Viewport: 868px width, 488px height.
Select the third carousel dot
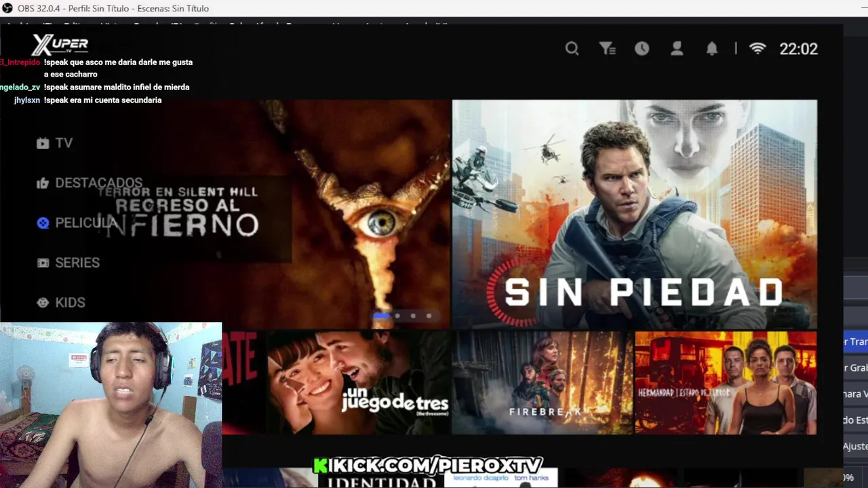pos(413,316)
